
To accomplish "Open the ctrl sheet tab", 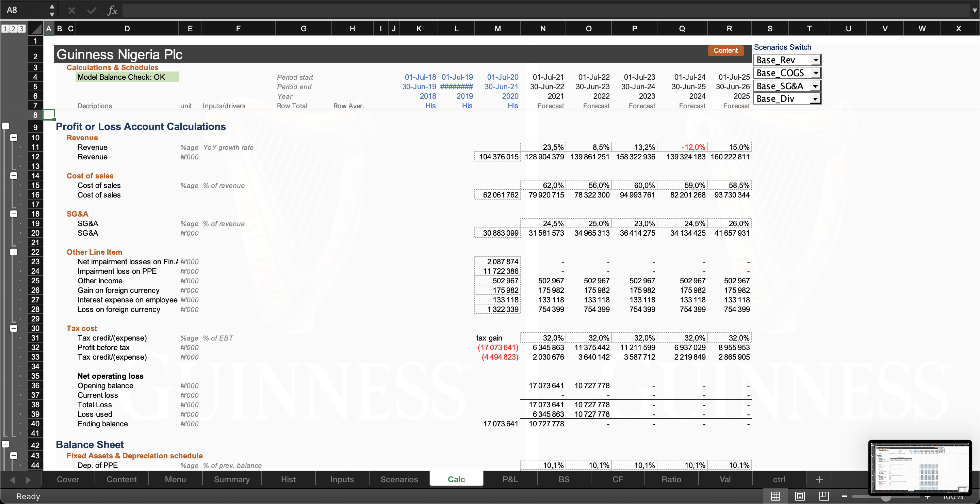I will click(x=779, y=479).
